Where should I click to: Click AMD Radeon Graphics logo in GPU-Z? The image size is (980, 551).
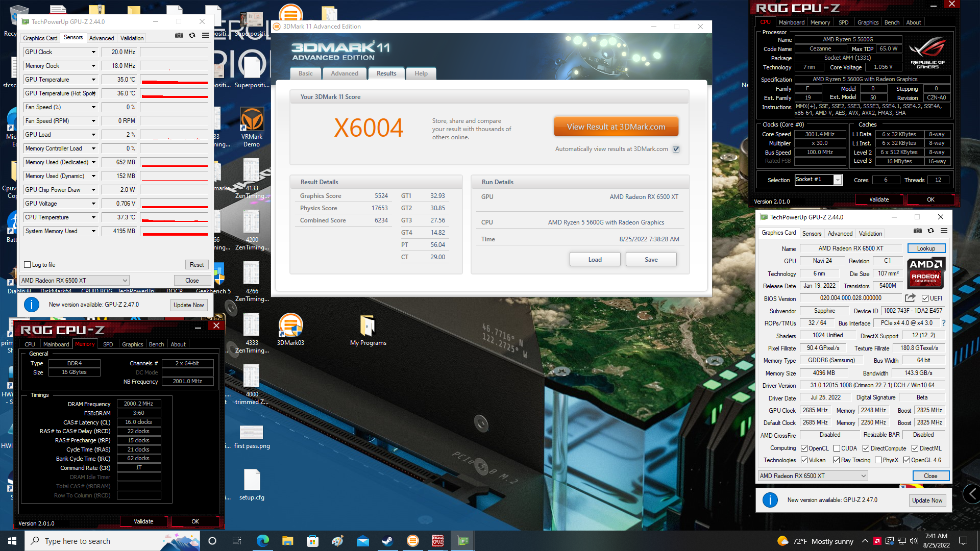pyautogui.click(x=926, y=273)
